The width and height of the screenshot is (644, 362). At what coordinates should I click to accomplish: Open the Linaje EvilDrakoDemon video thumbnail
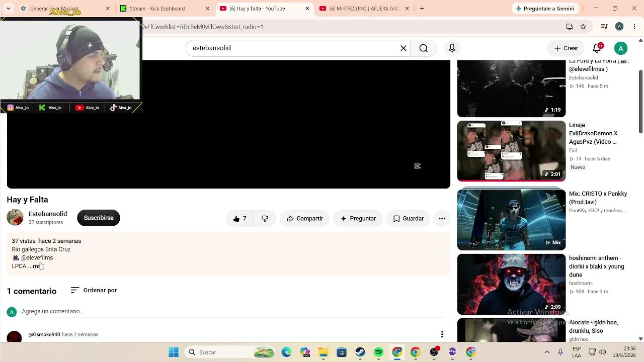pos(511,151)
